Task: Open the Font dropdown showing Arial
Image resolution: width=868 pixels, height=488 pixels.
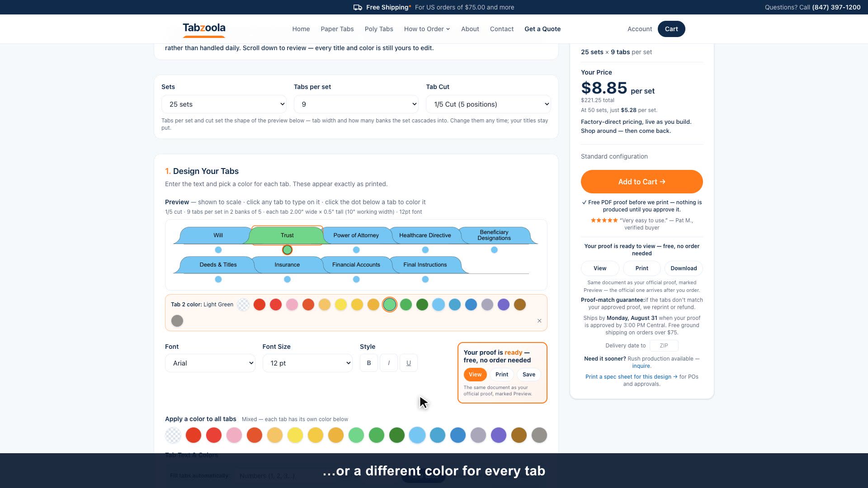Action: coord(210,363)
